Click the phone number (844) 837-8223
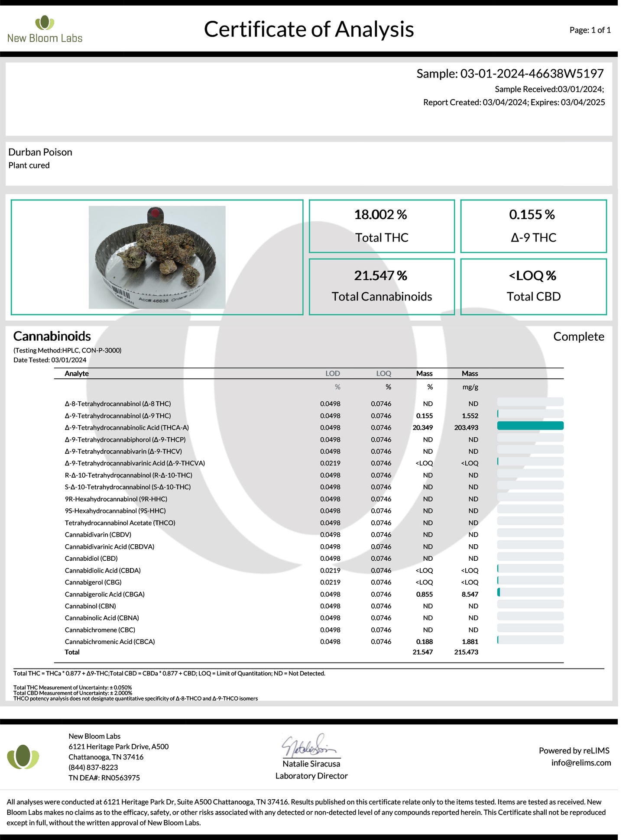The height and width of the screenshot is (840, 626). (x=93, y=767)
